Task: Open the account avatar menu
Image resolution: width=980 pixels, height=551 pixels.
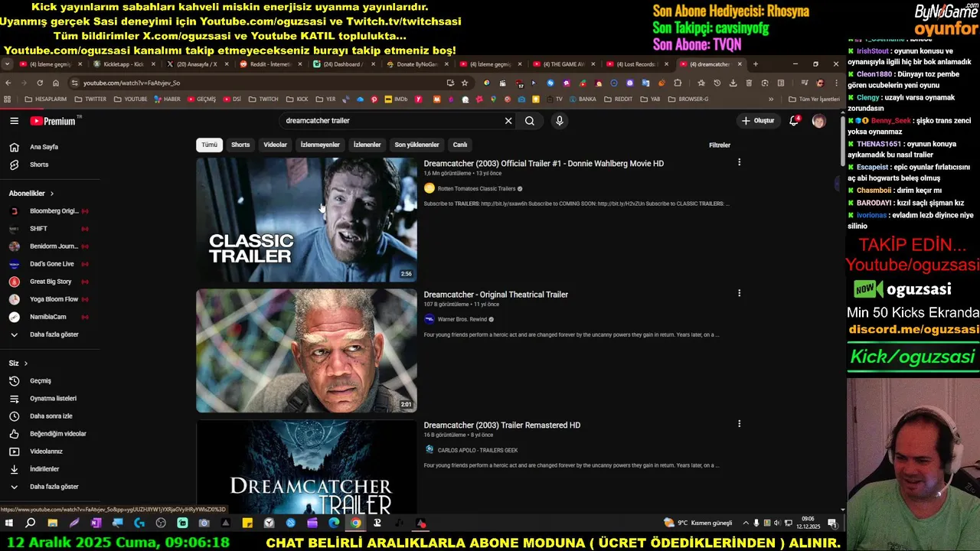Action: pos(818,121)
